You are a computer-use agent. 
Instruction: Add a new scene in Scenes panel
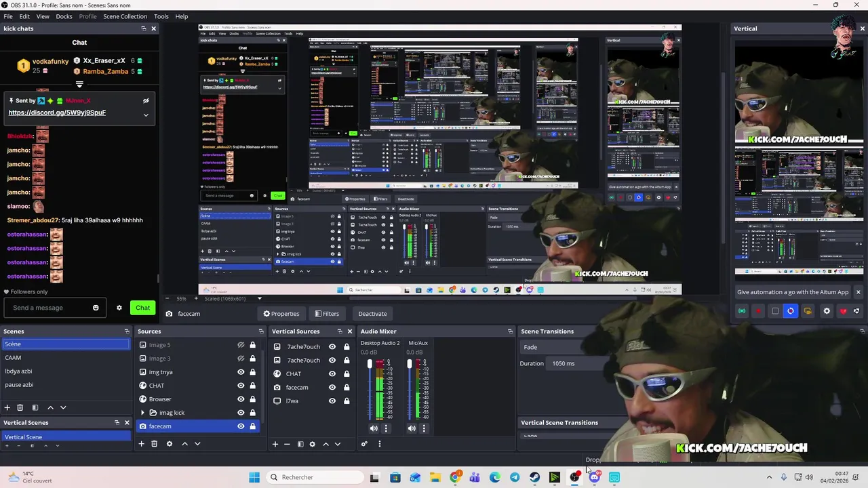(7, 407)
